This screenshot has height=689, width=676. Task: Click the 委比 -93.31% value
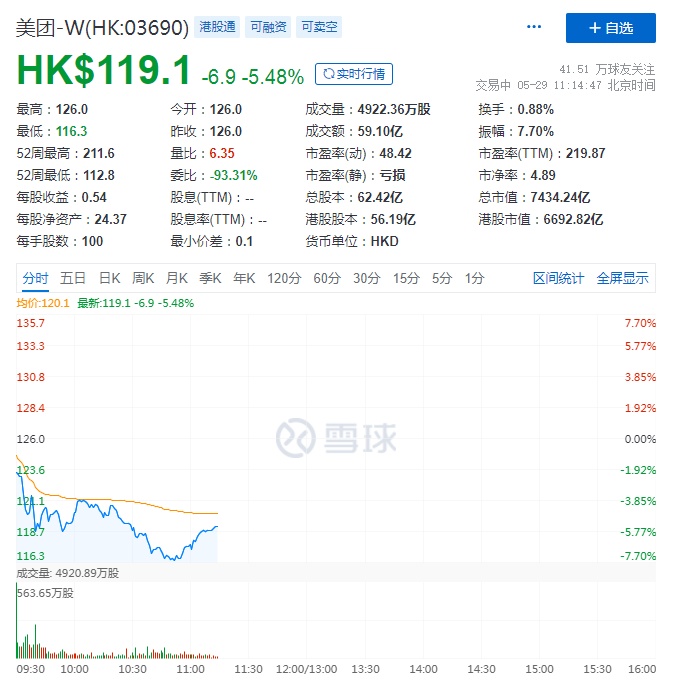(233, 175)
